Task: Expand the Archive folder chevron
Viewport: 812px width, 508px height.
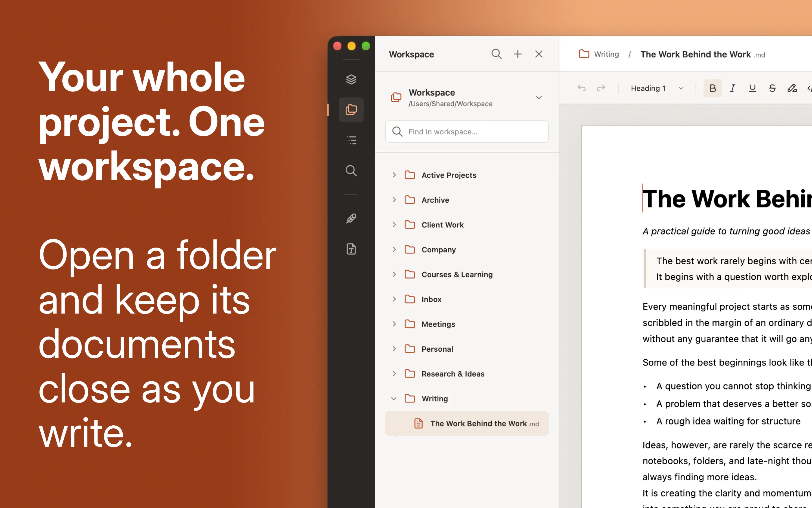Action: coord(394,200)
